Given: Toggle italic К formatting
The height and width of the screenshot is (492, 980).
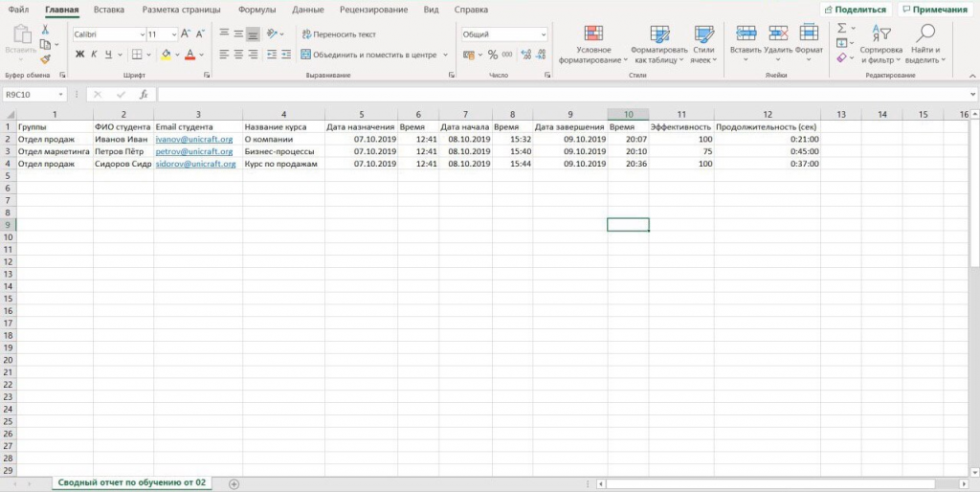Looking at the screenshot, I should 94,55.
